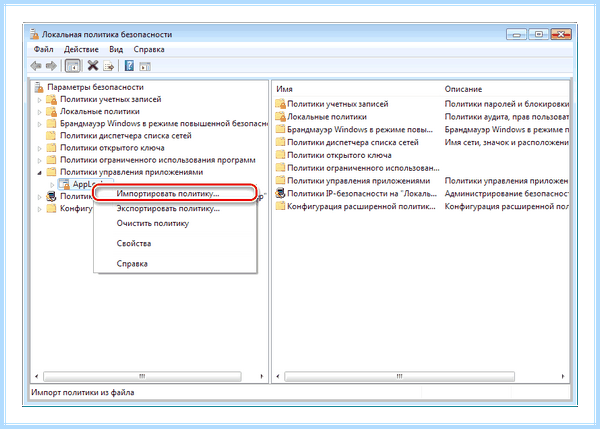Toggle the show/hide console tree toolbar icon

click(73, 66)
